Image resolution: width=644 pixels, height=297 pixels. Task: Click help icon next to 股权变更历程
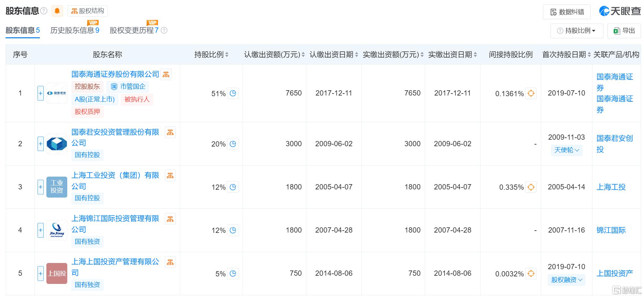pos(164,30)
